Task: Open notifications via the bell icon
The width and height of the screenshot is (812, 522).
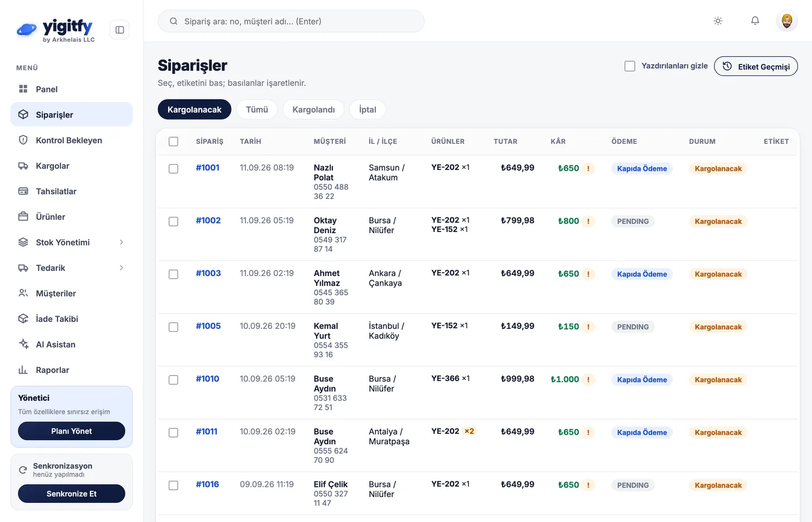Action: click(x=755, y=21)
